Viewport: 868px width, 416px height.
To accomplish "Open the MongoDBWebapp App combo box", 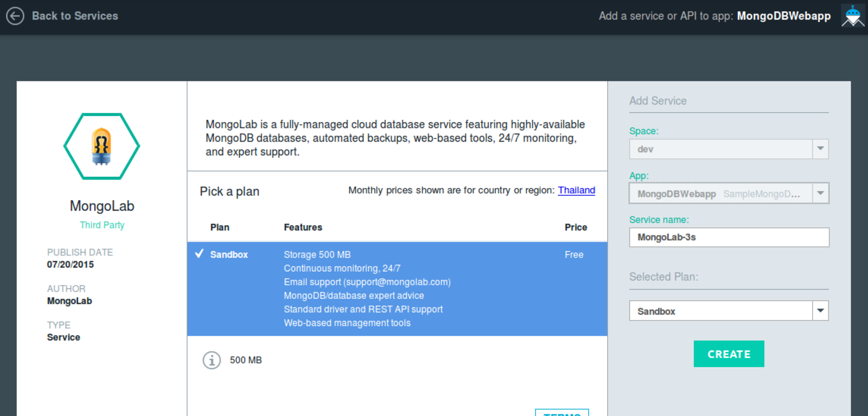I will (x=729, y=193).
